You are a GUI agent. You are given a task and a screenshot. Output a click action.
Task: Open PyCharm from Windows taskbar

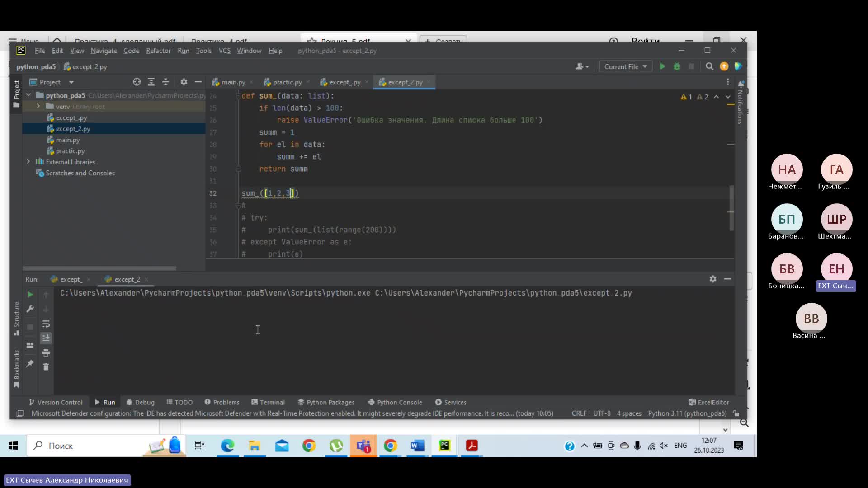point(444,446)
